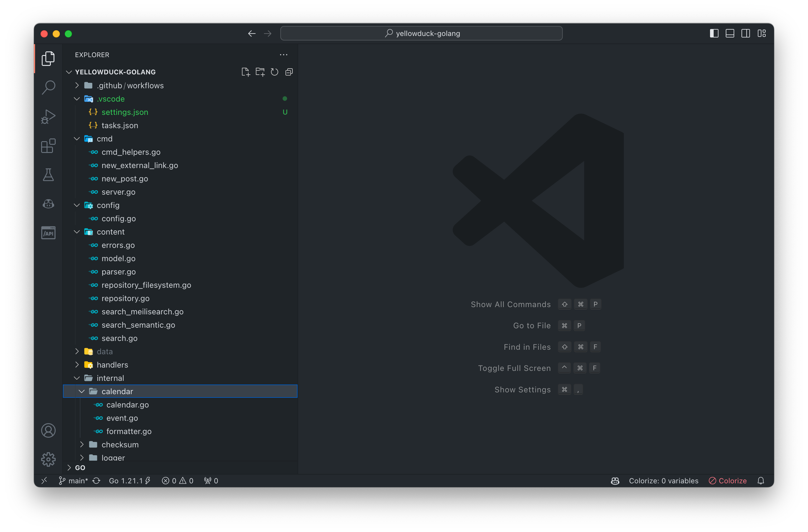Screen dimensions: 808x532
Task: Synchronize changes in status bar
Action: pyautogui.click(x=96, y=480)
